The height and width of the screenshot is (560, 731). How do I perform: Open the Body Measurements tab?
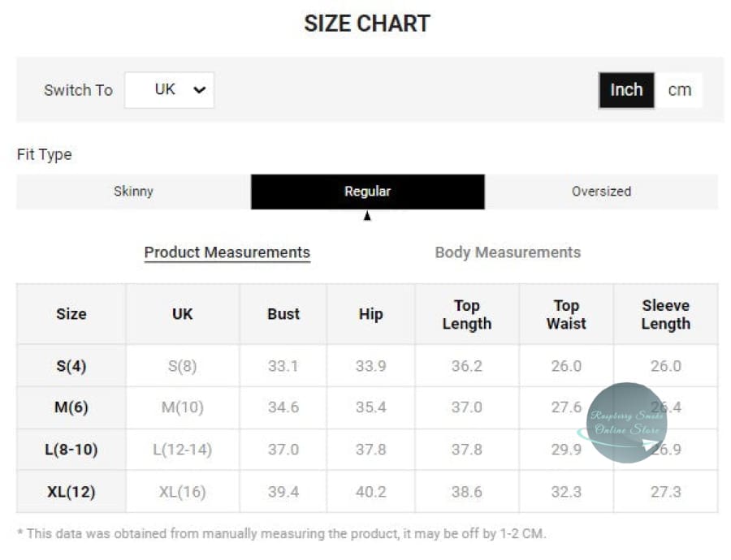tap(508, 252)
